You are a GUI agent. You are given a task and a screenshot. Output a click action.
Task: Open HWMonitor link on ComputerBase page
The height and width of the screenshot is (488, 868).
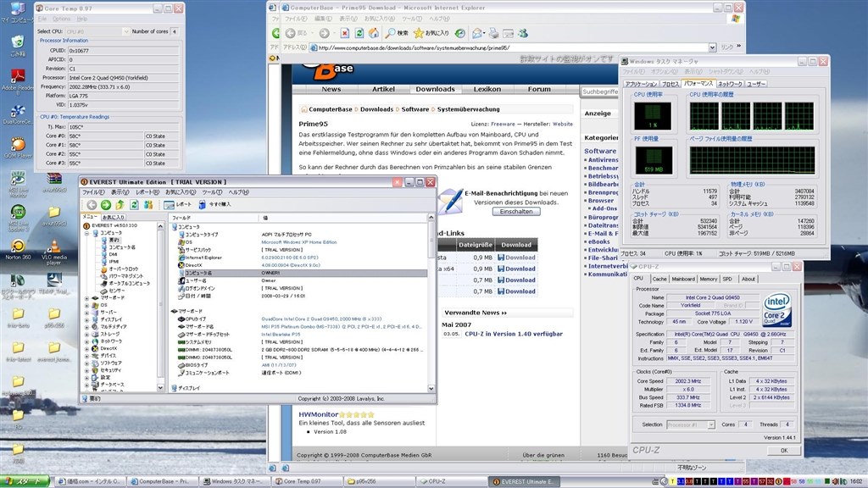pyautogui.click(x=319, y=414)
